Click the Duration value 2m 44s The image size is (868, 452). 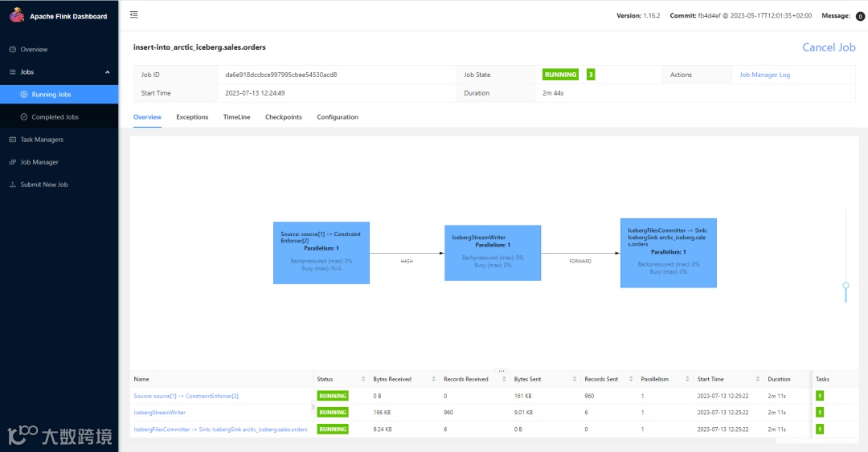[x=553, y=93]
